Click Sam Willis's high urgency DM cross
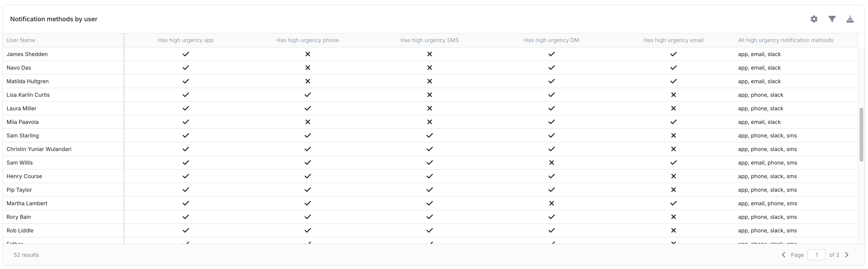 (x=551, y=163)
